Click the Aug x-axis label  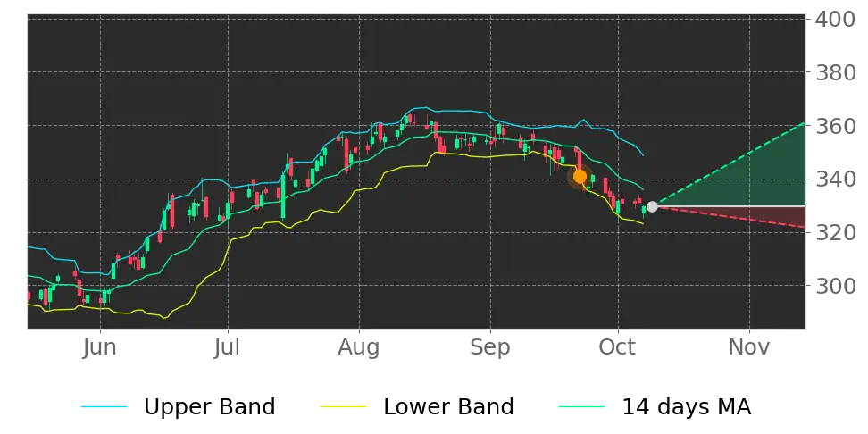coord(359,347)
